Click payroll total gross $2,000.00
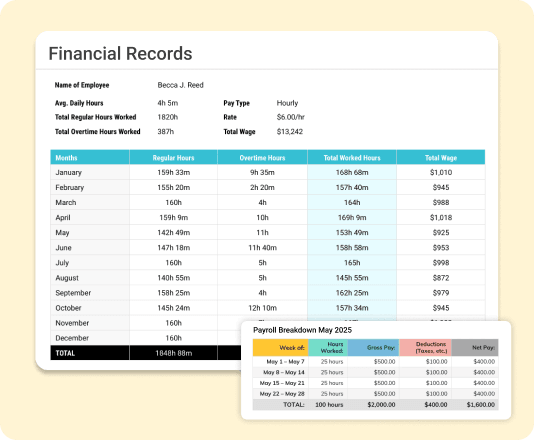 click(381, 405)
